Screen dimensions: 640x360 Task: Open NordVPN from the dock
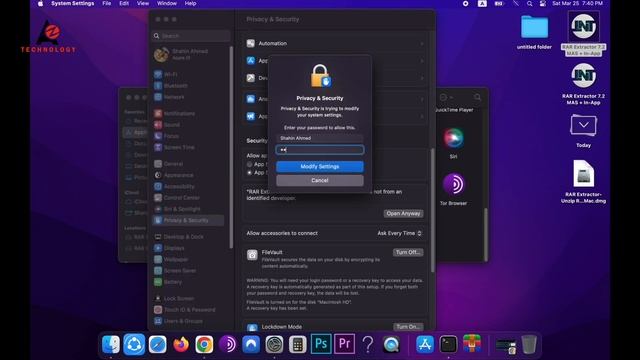(x=251, y=344)
